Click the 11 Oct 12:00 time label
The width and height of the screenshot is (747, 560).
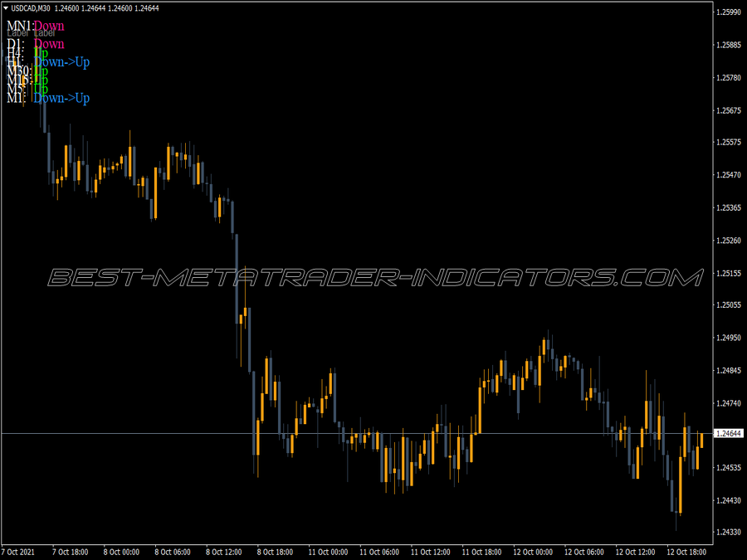(x=430, y=553)
